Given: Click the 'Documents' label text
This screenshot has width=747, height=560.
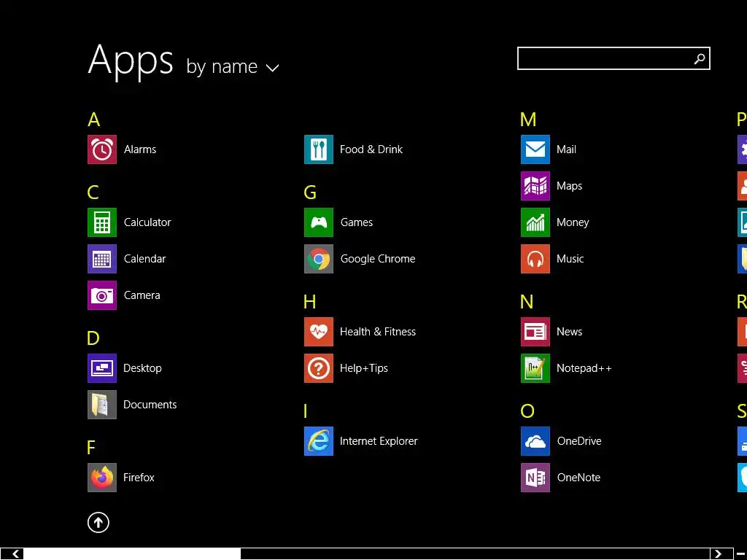Looking at the screenshot, I should point(150,405).
